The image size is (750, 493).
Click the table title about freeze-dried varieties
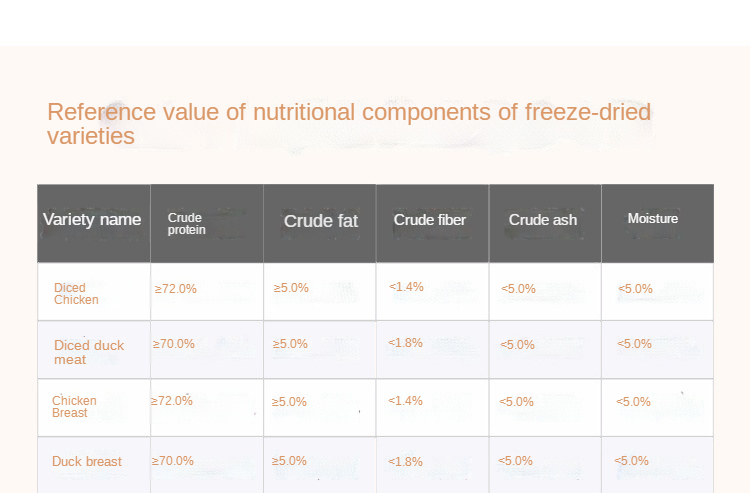349,124
